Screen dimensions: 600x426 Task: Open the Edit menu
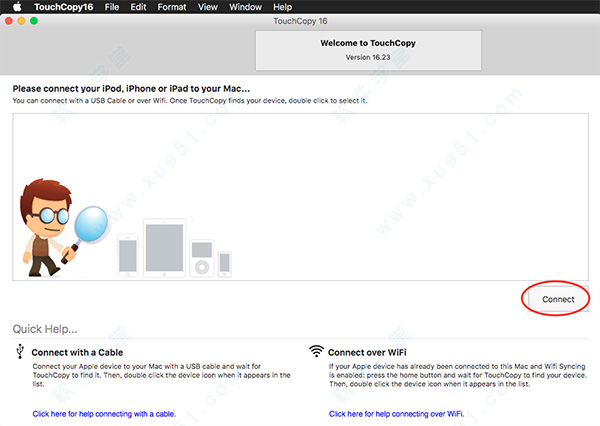(138, 7)
